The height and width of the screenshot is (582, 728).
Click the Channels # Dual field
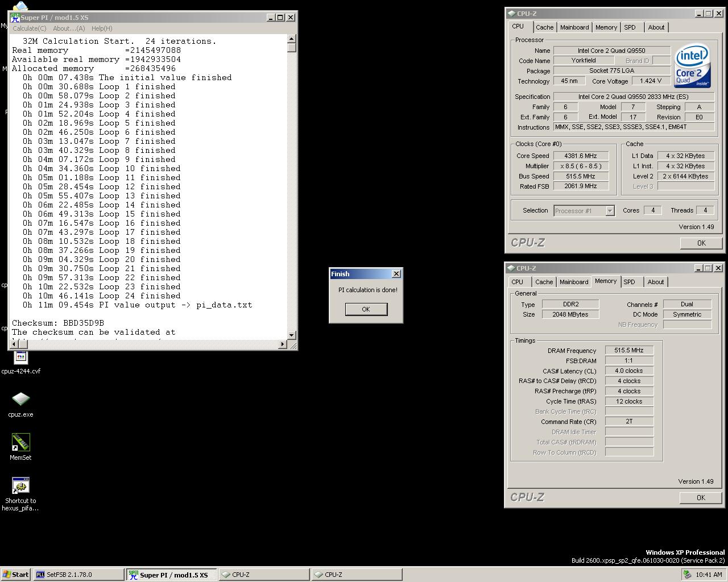point(687,305)
